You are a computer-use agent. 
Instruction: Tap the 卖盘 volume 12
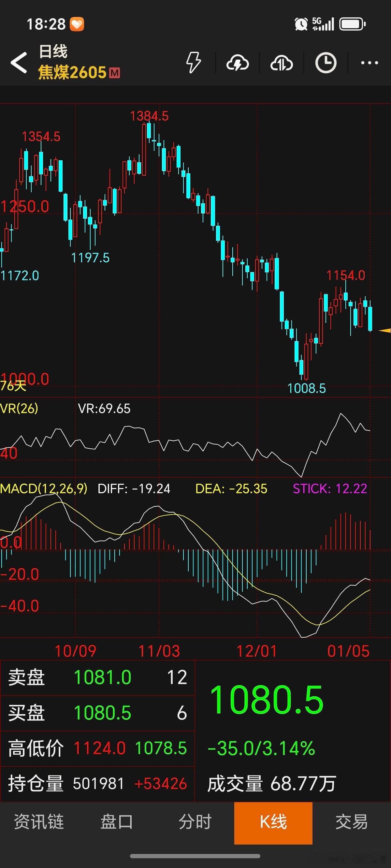[177, 678]
